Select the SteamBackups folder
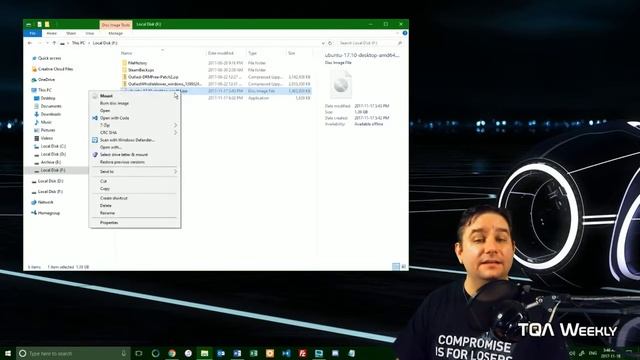 point(141,70)
